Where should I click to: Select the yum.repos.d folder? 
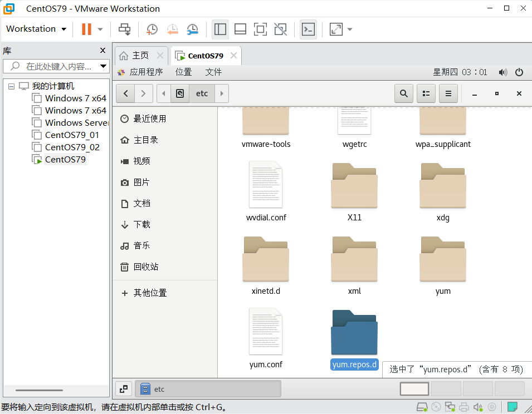pyautogui.click(x=354, y=339)
